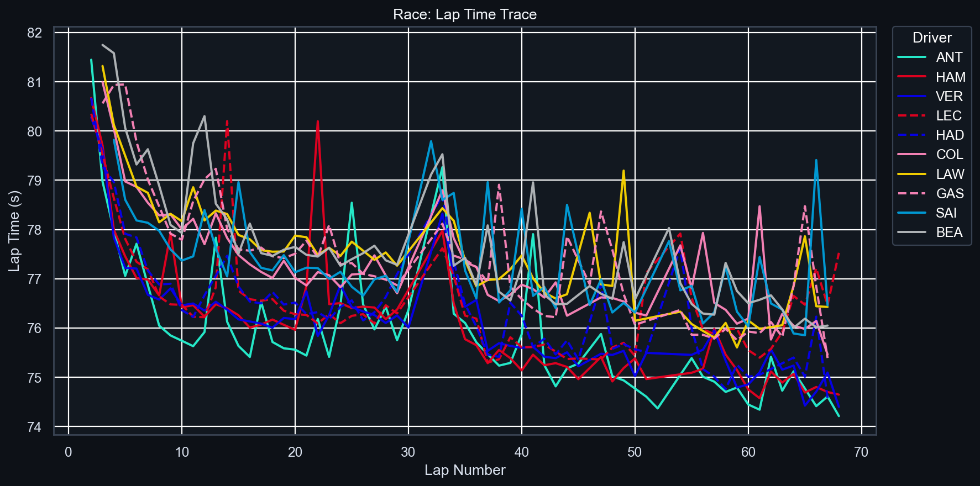980x486 pixels.
Task: Click SAI's light blue spike peak at lap 66
Action: point(816,160)
